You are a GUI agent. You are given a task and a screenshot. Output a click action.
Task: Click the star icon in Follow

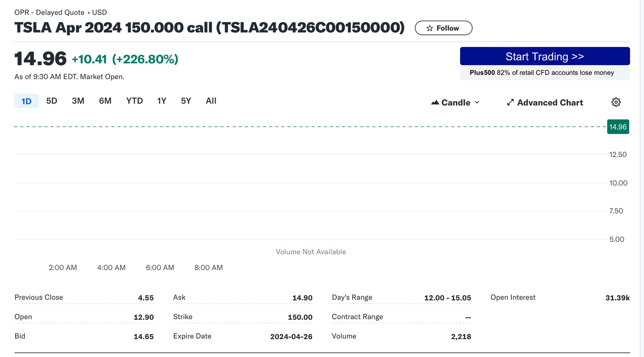pyautogui.click(x=429, y=28)
